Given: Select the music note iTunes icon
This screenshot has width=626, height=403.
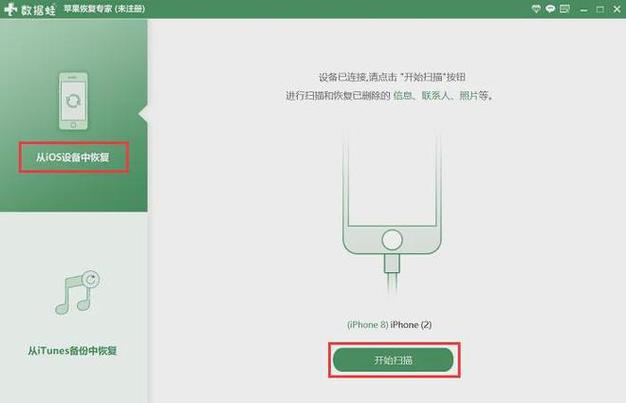Looking at the screenshot, I should coord(77,290).
